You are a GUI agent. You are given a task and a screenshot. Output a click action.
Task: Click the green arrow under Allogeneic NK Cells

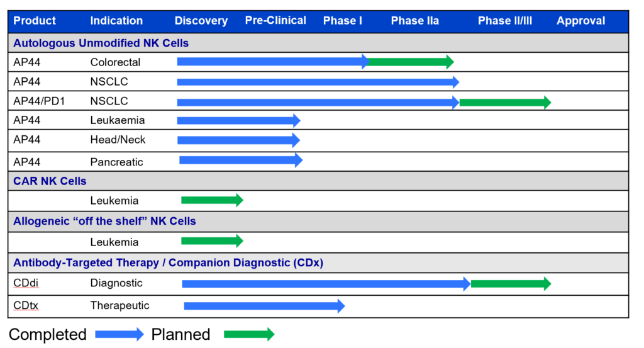coord(212,241)
